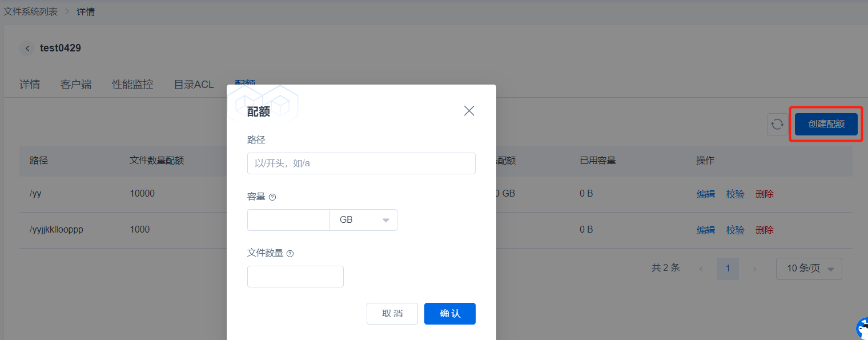Click into the 路径 input field

pos(361,163)
